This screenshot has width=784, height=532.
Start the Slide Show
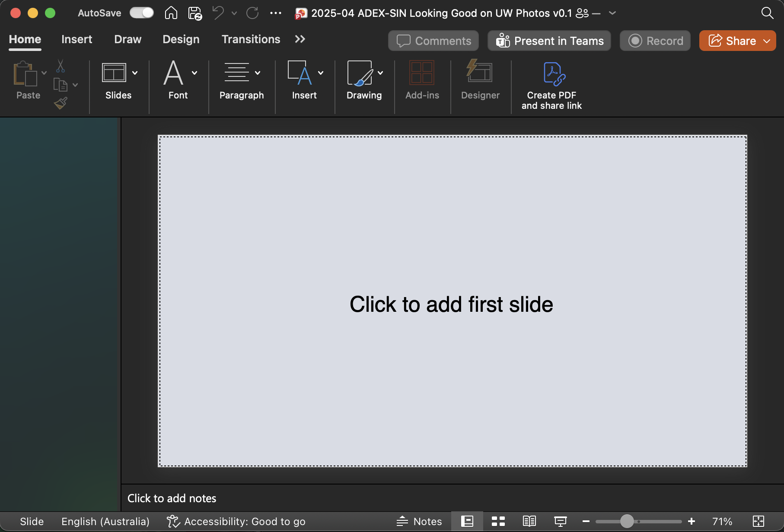pos(560,521)
